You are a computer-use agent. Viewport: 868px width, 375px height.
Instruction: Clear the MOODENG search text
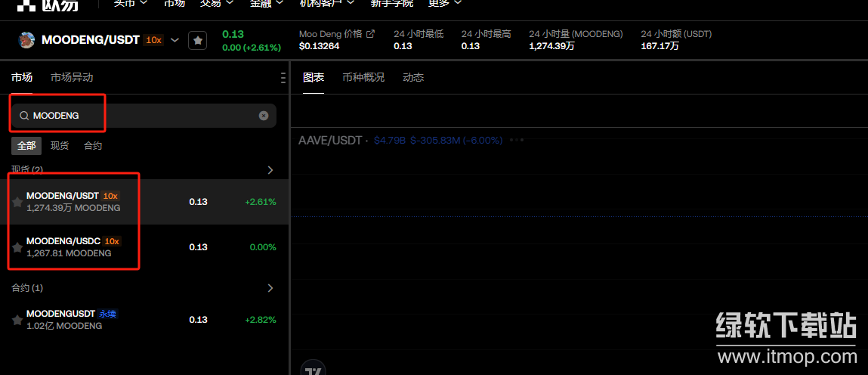click(x=264, y=116)
